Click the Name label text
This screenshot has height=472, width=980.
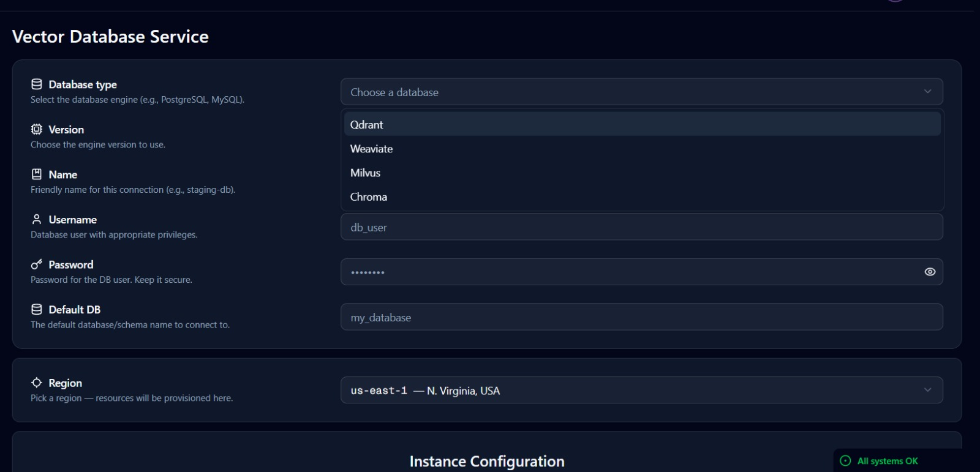click(x=63, y=174)
